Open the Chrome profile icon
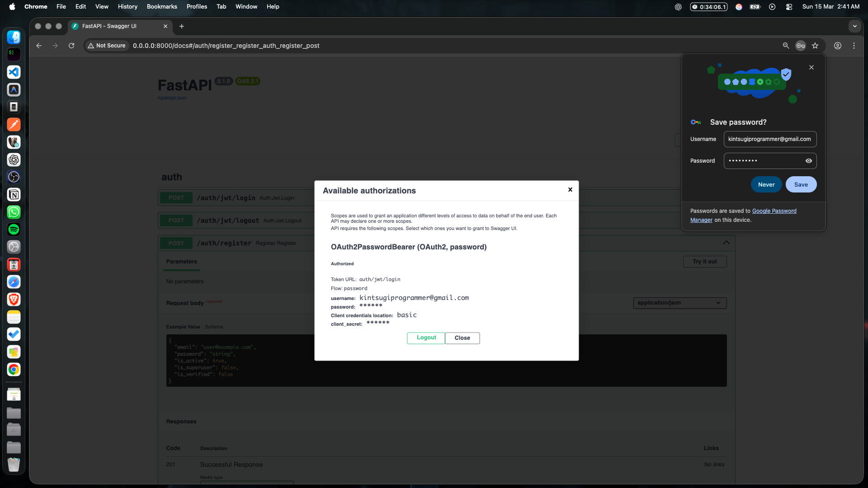This screenshot has height=488, width=868. pyautogui.click(x=838, y=46)
